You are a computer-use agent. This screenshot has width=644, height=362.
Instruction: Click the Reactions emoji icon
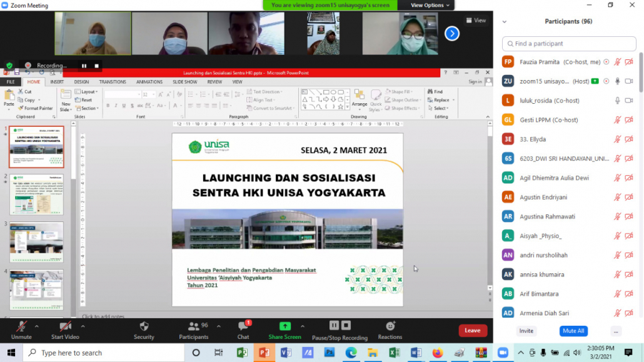(390, 326)
